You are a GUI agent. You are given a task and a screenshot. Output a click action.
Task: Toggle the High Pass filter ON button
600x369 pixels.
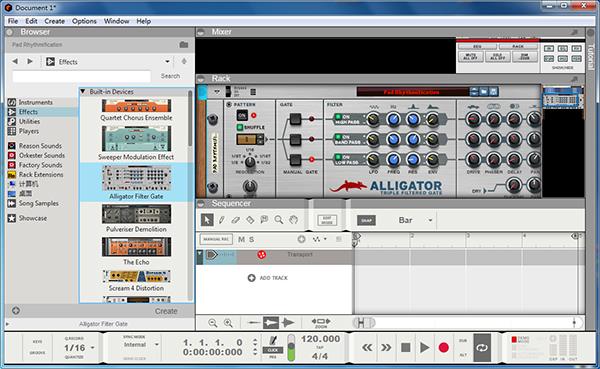tap(338, 116)
